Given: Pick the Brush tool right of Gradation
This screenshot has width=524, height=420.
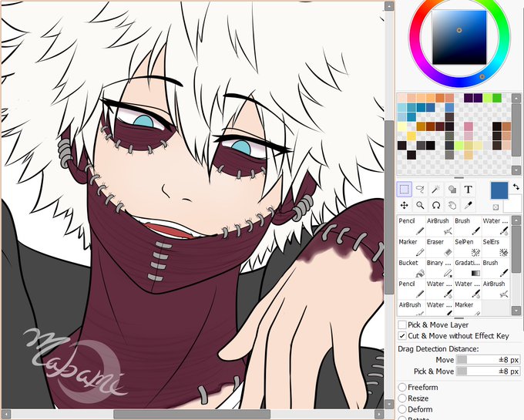Looking at the screenshot, I should click(495, 268).
